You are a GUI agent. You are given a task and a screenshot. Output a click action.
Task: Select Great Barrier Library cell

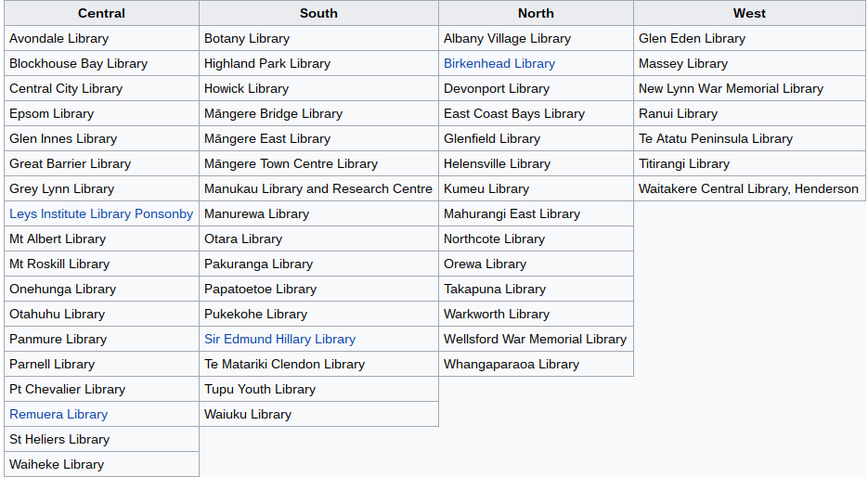tap(101, 164)
